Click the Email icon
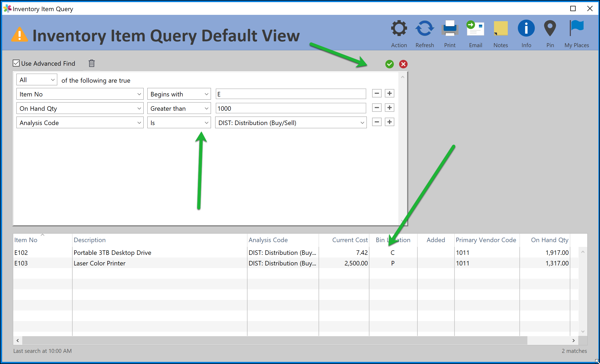This screenshot has width=600, height=364. 475,29
